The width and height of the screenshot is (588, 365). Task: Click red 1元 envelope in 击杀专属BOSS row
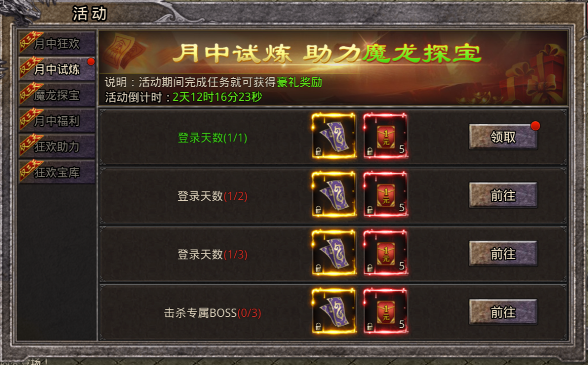tap(385, 312)
